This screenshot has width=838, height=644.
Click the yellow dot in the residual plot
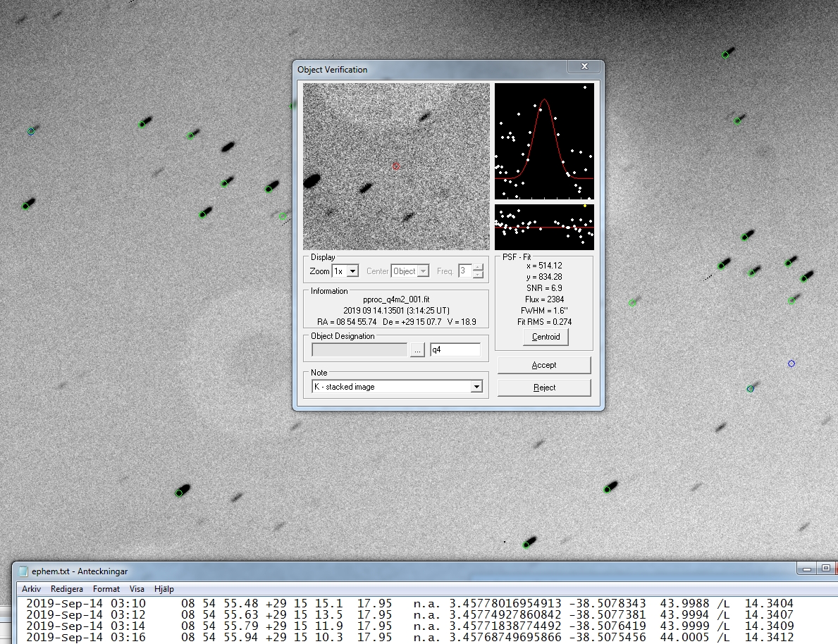point(585,206)
